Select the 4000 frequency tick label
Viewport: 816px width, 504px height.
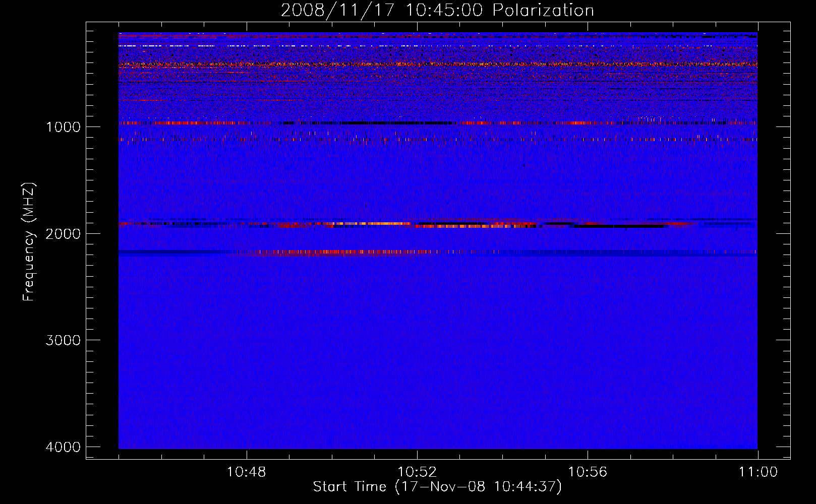pyautogui.click(x=63, y=447)
